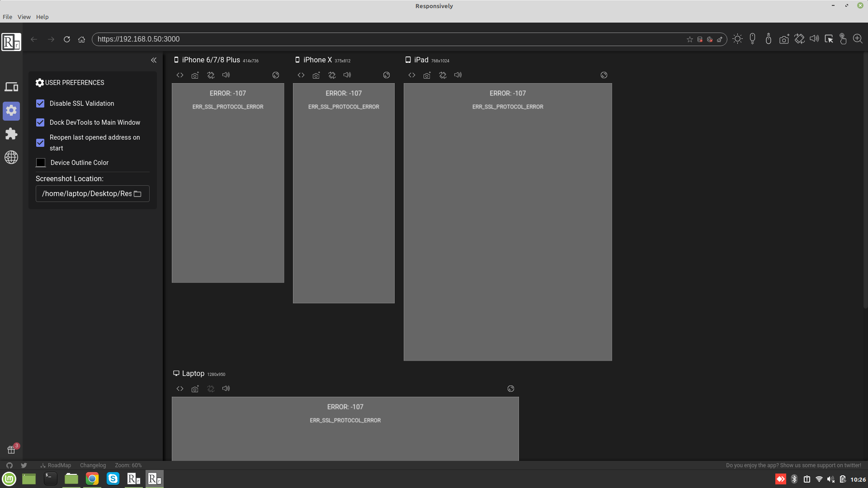The height and width of the screenshot is (488, 868).
Task: Open the Help menu
Action: tap(42, 17)
